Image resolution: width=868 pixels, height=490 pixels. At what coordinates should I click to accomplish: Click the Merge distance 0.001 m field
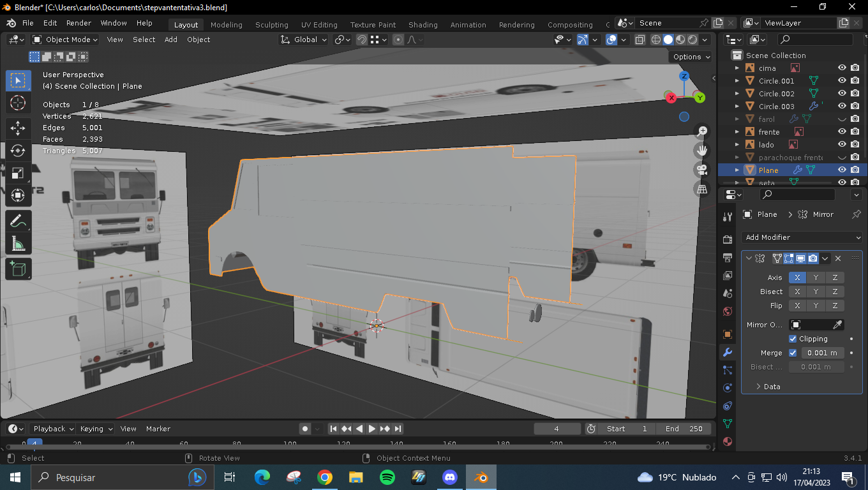tap(822, 353)
